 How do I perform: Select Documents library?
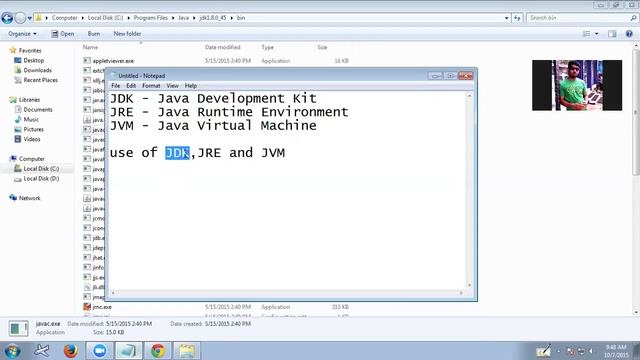38,109
